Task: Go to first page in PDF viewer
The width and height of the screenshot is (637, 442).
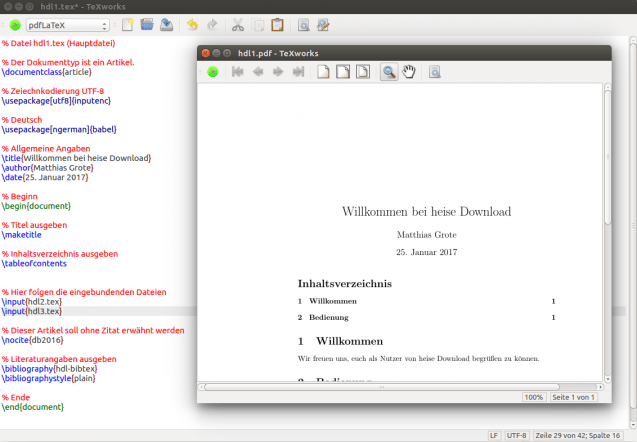Action: tap(238, 72)
